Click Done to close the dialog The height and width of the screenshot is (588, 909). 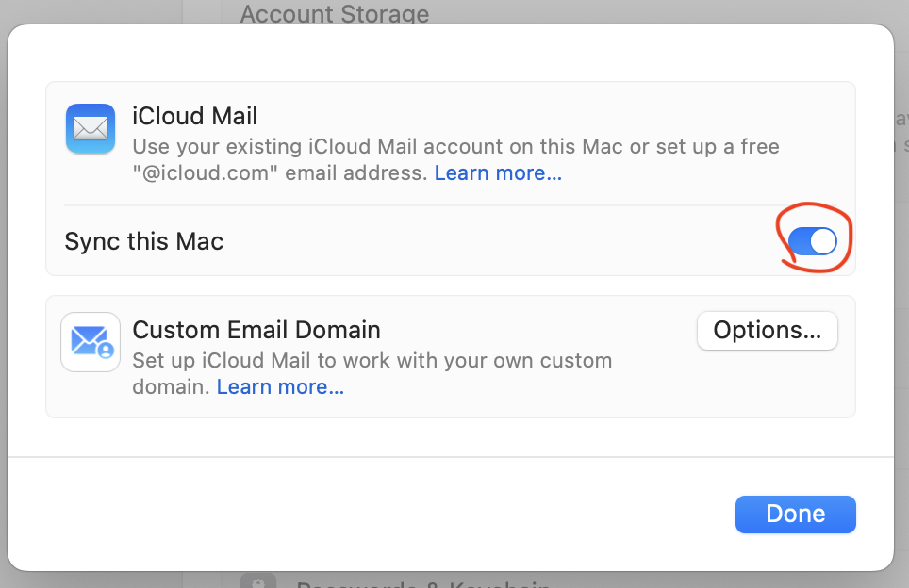pyautogui.click(x=796, y=514)
